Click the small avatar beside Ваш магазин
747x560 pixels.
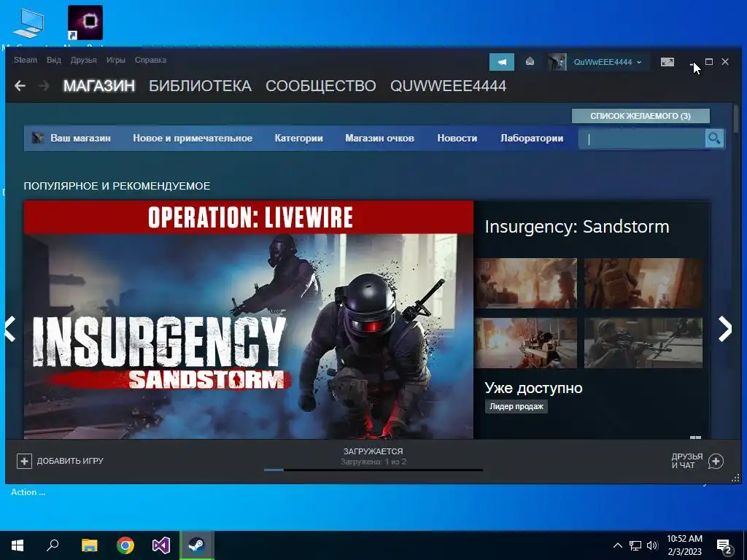click(38, 138)
